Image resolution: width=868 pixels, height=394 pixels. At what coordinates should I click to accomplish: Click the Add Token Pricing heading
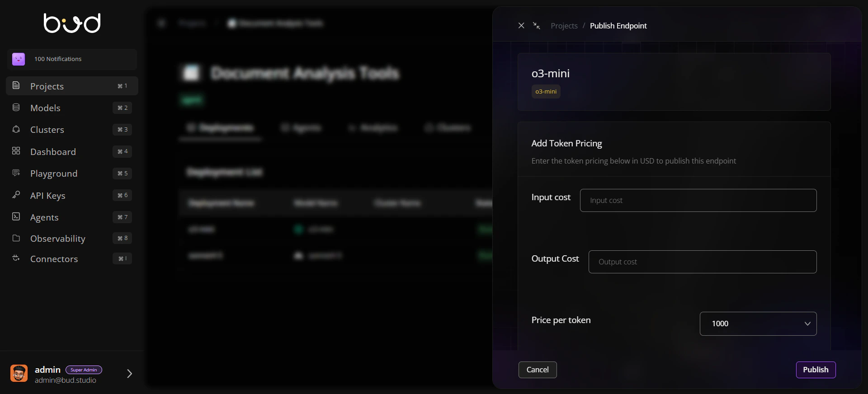pyautogui.click(x=566, y=143)
